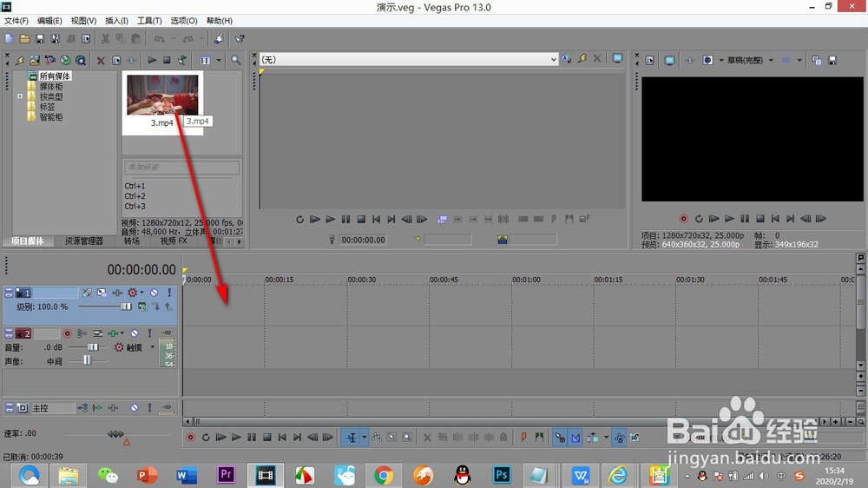Viewport: 868px width, 488px height.
Task: Open the 视图(V) menu
Action: click(83, 21)
